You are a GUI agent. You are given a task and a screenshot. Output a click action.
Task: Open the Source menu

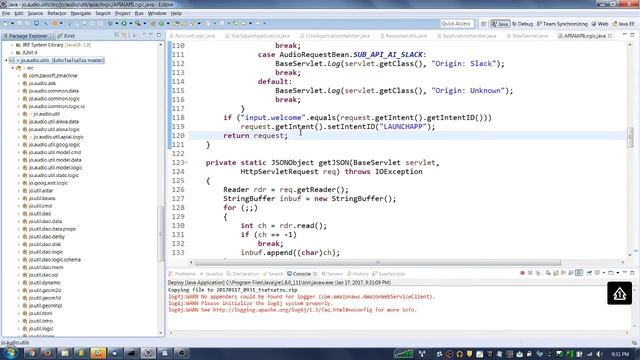point(35,13)
